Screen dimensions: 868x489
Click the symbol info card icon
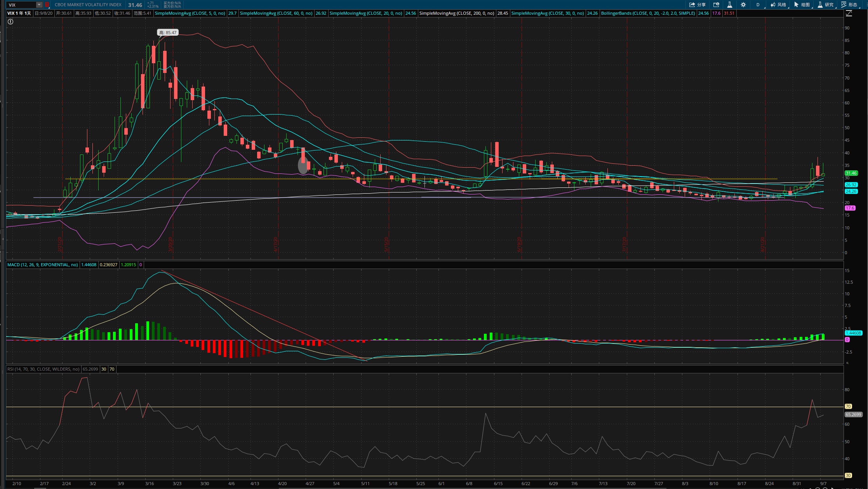pos(716,5)
